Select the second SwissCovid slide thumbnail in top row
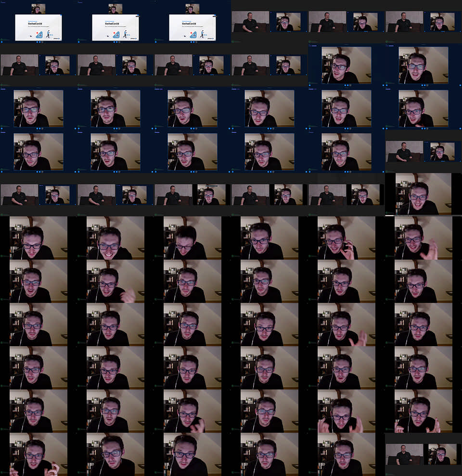462x476 pixels. coord(115,22)
